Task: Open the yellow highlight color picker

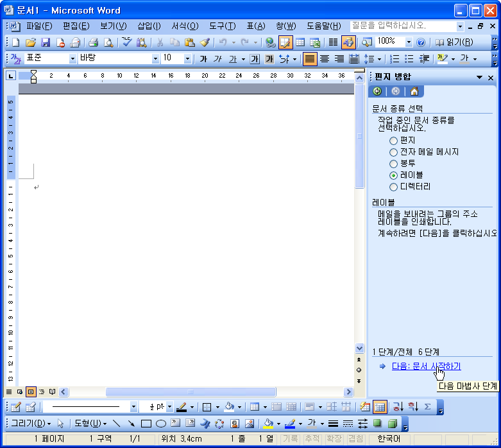Action: 453,59
